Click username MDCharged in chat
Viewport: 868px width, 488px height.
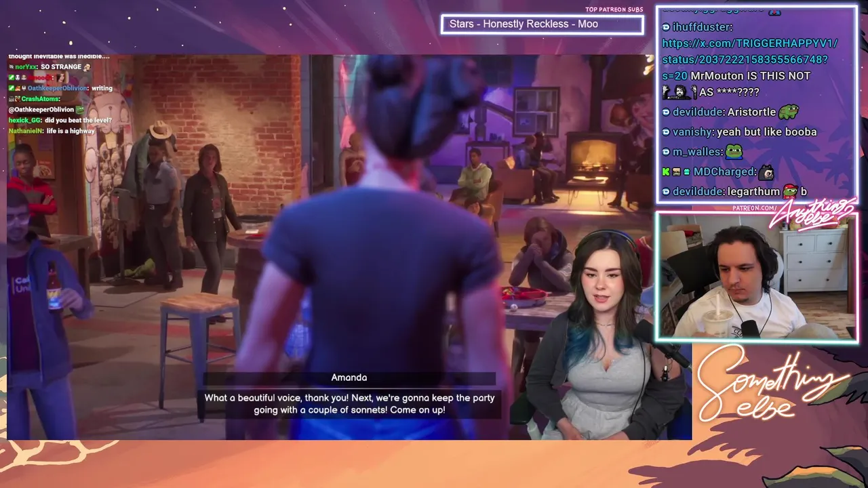point(724,172)
